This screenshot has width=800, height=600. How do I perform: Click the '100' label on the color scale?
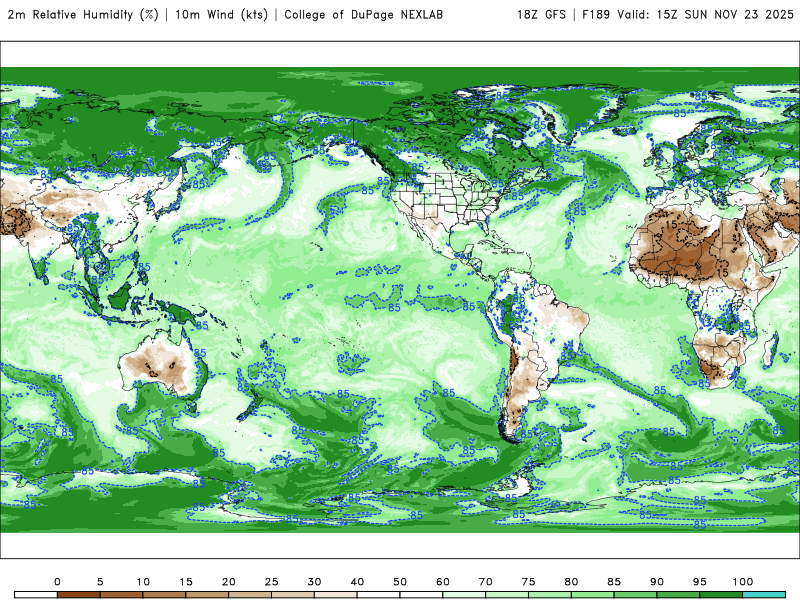point(743,582)
